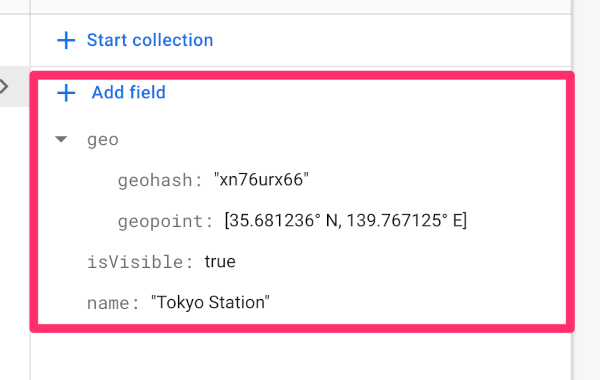The height and width of the screenshot is (380, 600).
Task: Click the closing bracket of geopoint value
Action: [x=465, y=220]
